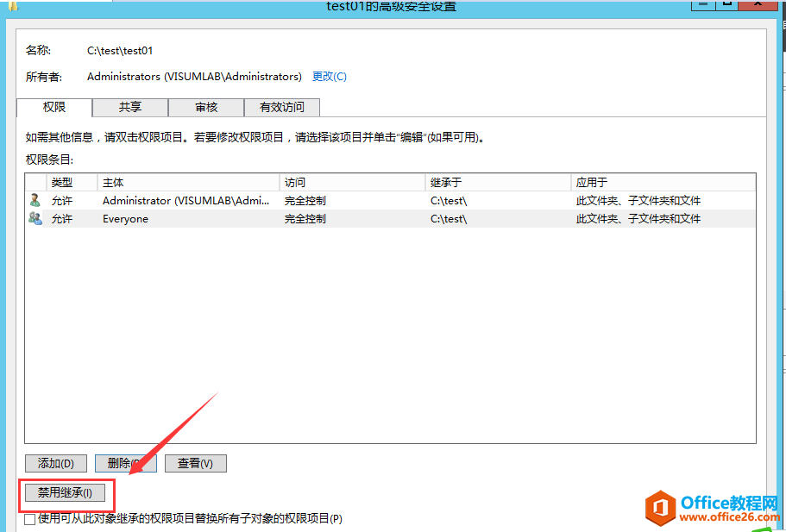Click the 访问 column header
The width and height of the screenshot is (786, 532).
[295, 183]
